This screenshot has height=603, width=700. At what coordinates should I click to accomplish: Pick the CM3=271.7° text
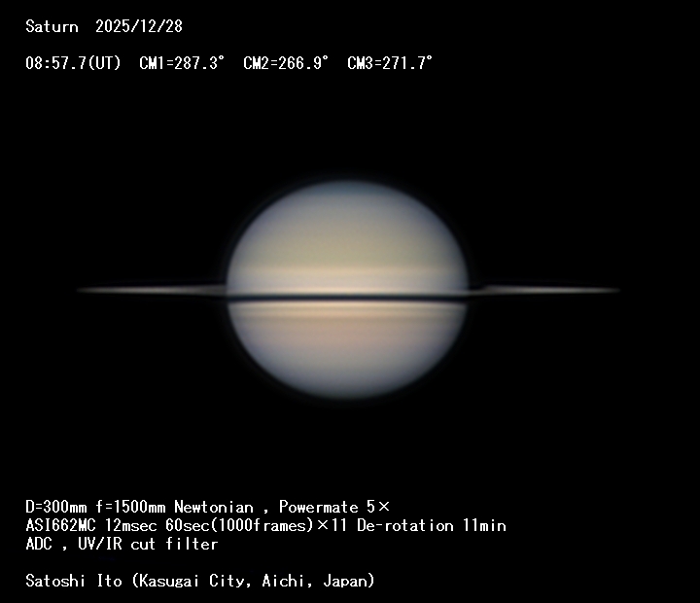pos(390,63)
